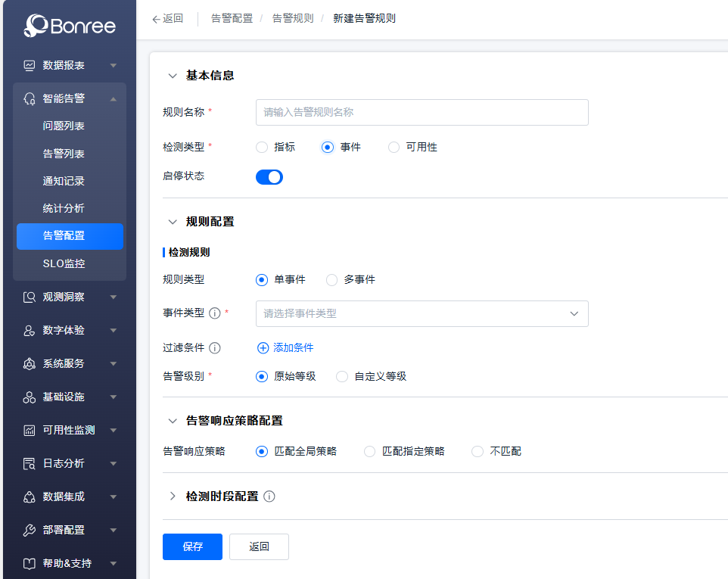Click the 部署配置 wrench icon

tap(30, 531)
